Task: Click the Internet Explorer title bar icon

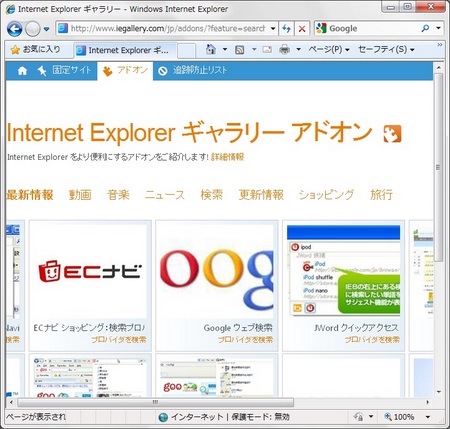Action: coord(10,9)
